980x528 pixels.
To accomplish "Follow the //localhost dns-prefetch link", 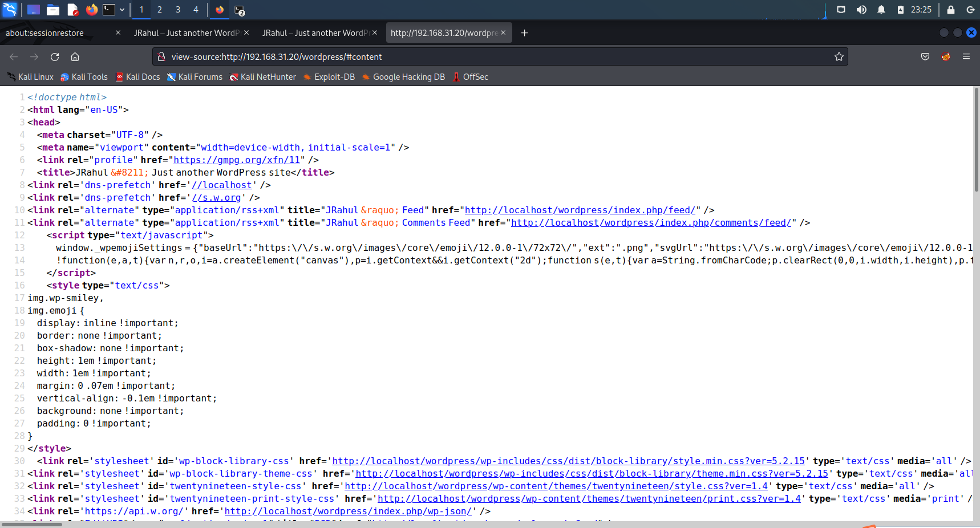I will tap(222, 185).
